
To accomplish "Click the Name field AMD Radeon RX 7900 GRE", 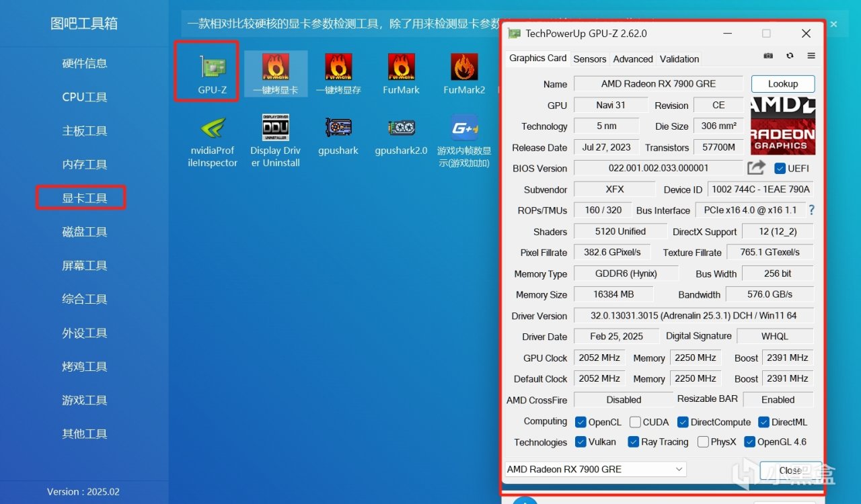I will click(659, 84).
